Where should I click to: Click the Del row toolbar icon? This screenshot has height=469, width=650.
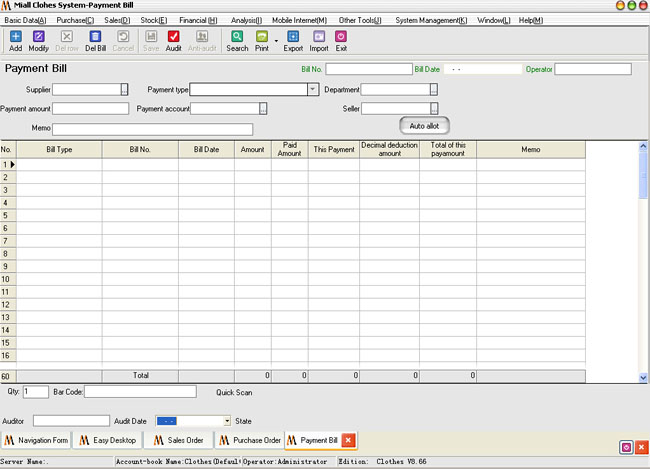click(67, 37)
